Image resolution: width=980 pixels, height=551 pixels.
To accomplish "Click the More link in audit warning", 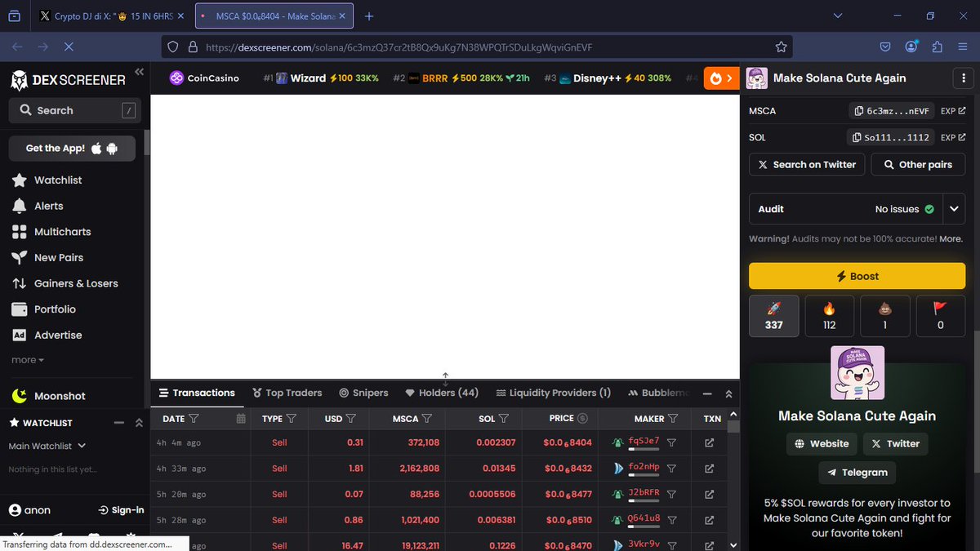I will click(x=951, y=239).
